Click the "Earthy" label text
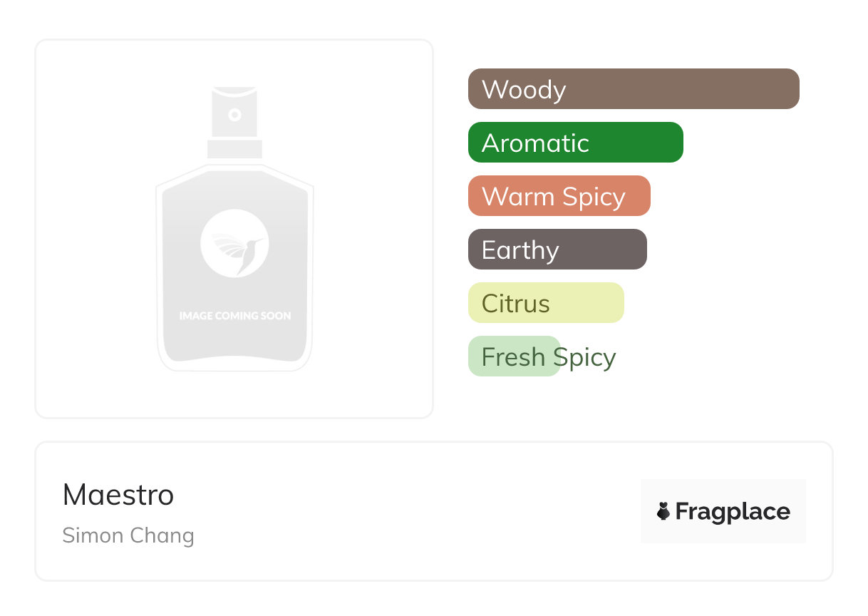The height and width of the screenshot is (616, 868). [x=520, y=250]
